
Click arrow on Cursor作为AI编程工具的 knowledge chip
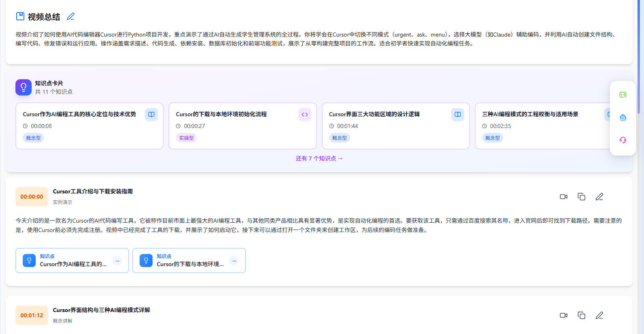click(x=117, y=260)
